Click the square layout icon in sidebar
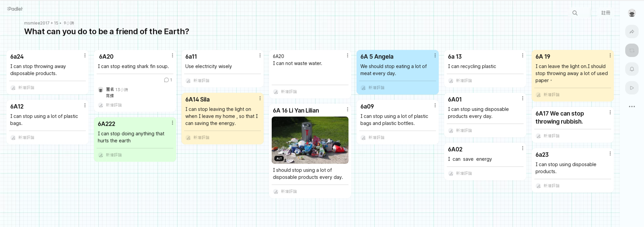The height and width of the screenshot is (227, 644). [632, 51]
